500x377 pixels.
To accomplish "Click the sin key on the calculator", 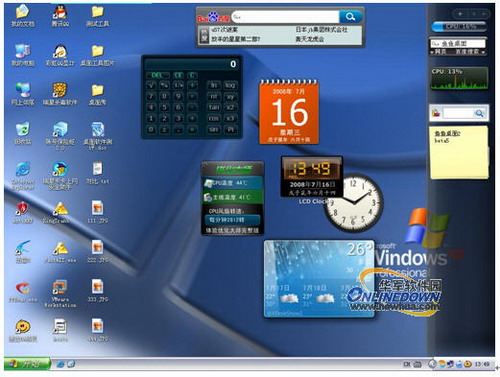I will [213, 129].
